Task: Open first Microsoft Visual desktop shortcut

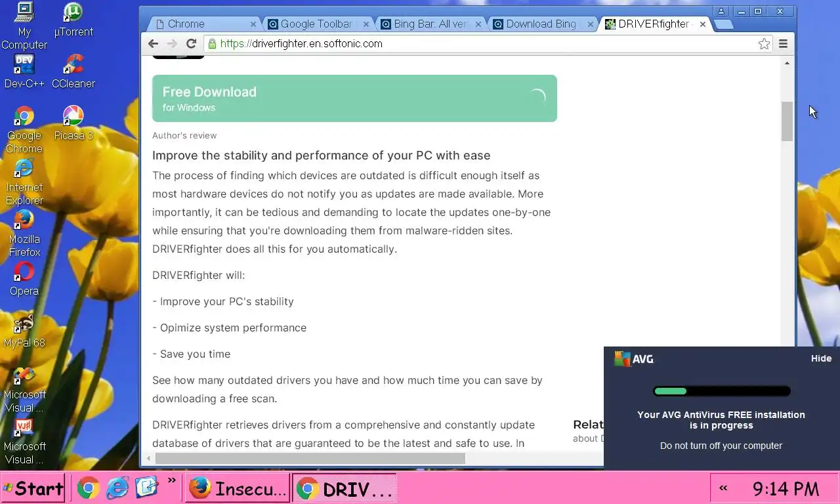Action: point(24,389)
